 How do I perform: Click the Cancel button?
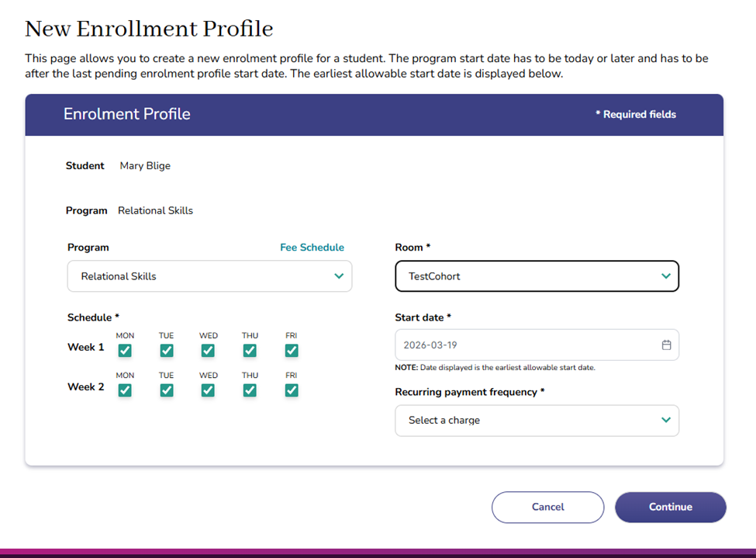[547, 507]
